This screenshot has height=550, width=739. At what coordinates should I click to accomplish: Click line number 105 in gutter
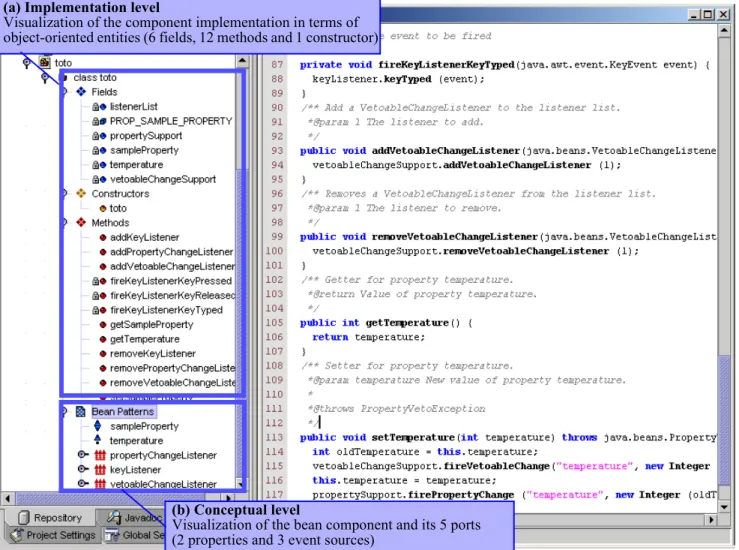tap(274, 323)
